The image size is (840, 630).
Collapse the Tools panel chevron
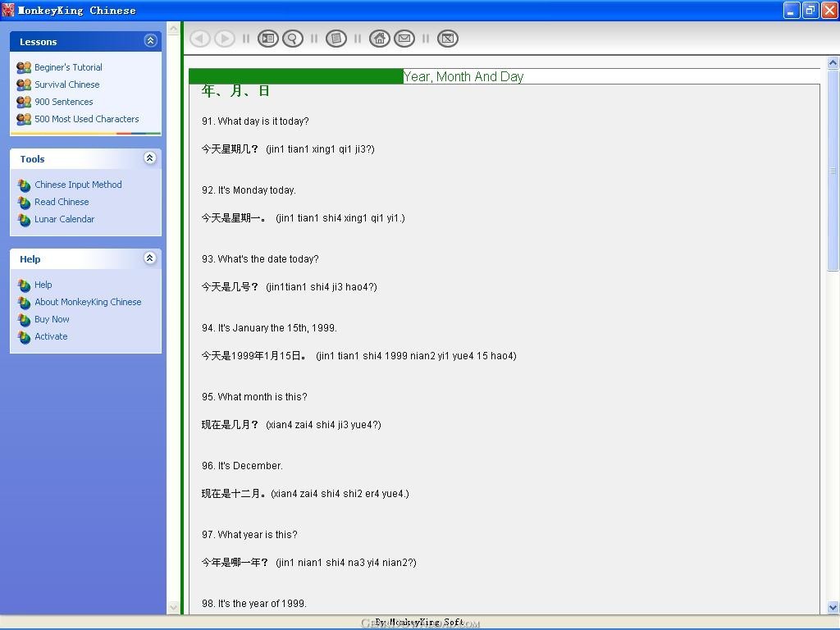(150, 158)
